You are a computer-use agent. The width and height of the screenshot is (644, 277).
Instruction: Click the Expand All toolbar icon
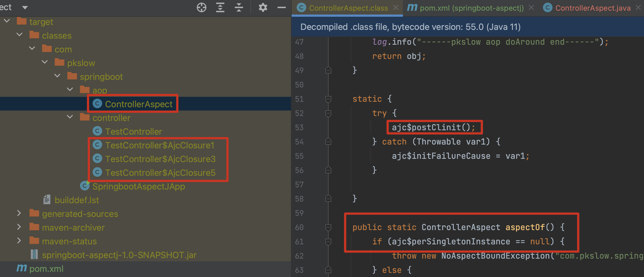(x=220, y=7)
